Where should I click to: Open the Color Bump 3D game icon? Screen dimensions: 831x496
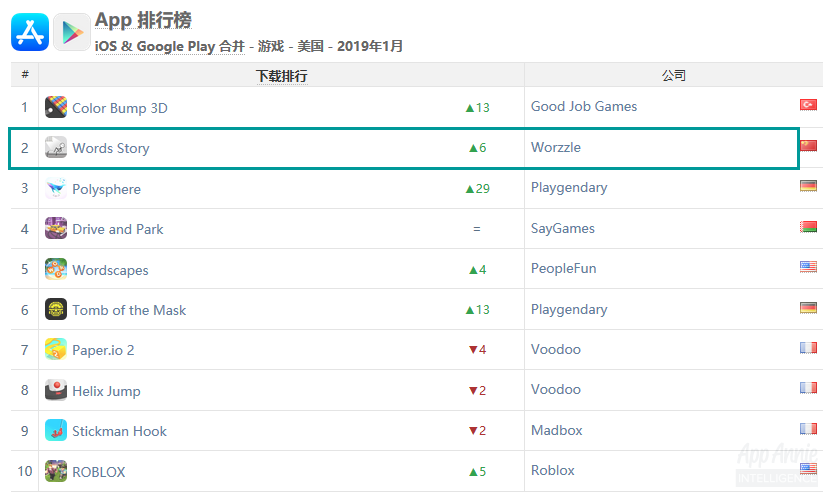coord(56,107)
